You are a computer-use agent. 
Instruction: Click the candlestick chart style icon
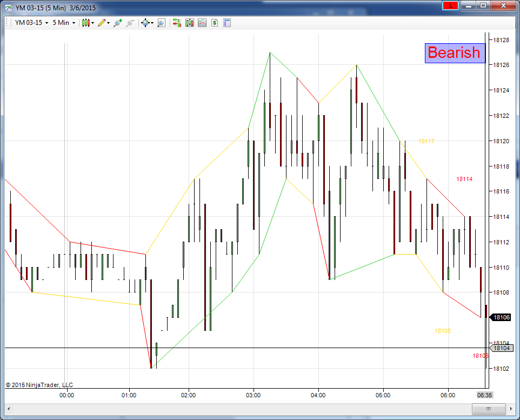pos(86,23)
